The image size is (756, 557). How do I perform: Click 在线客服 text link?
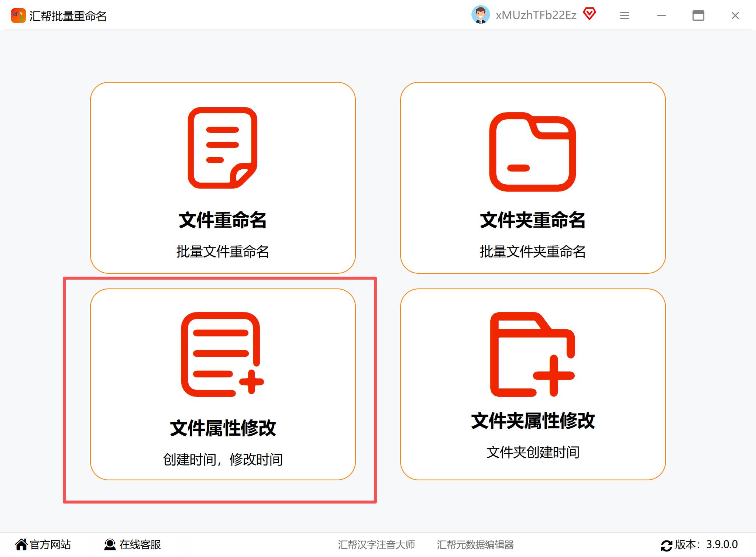(140, 544)
